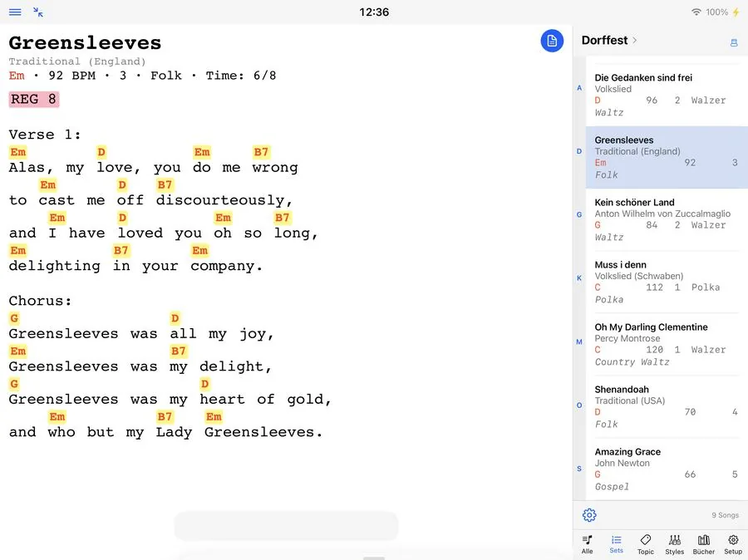
Task: Open set actions icon beside Dorffest
Action: point(734,42)
